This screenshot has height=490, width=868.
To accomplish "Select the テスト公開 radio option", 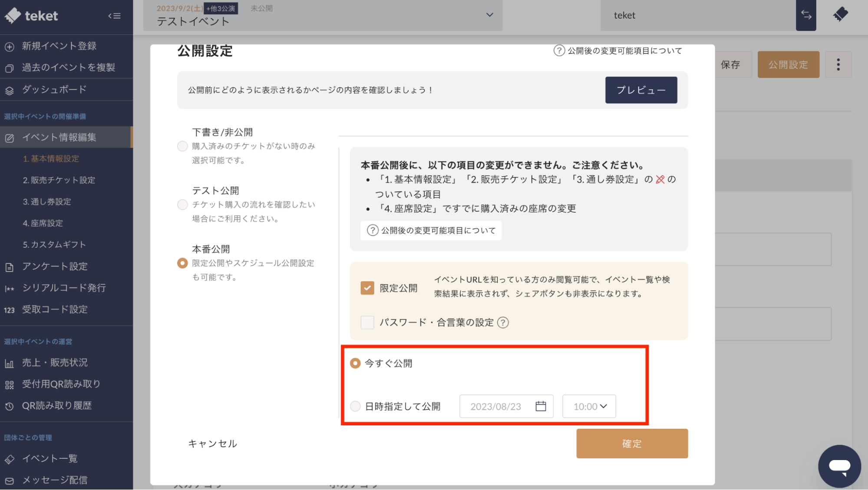I will click(x=182, y=204).
